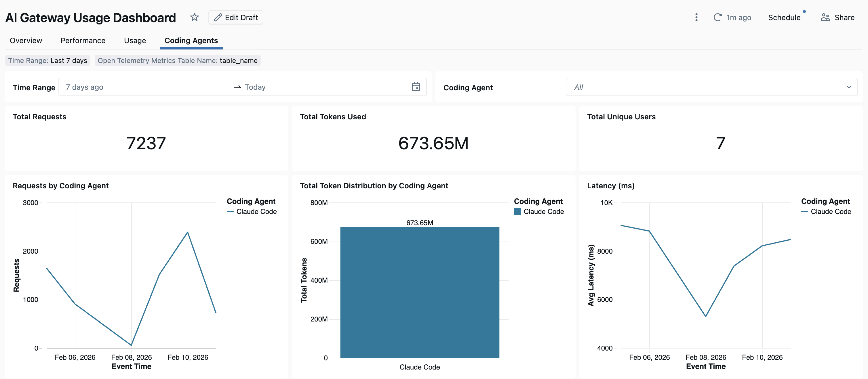Switch to the Performance tab
Screen dimensions: 868x379
tap(83, 40)
